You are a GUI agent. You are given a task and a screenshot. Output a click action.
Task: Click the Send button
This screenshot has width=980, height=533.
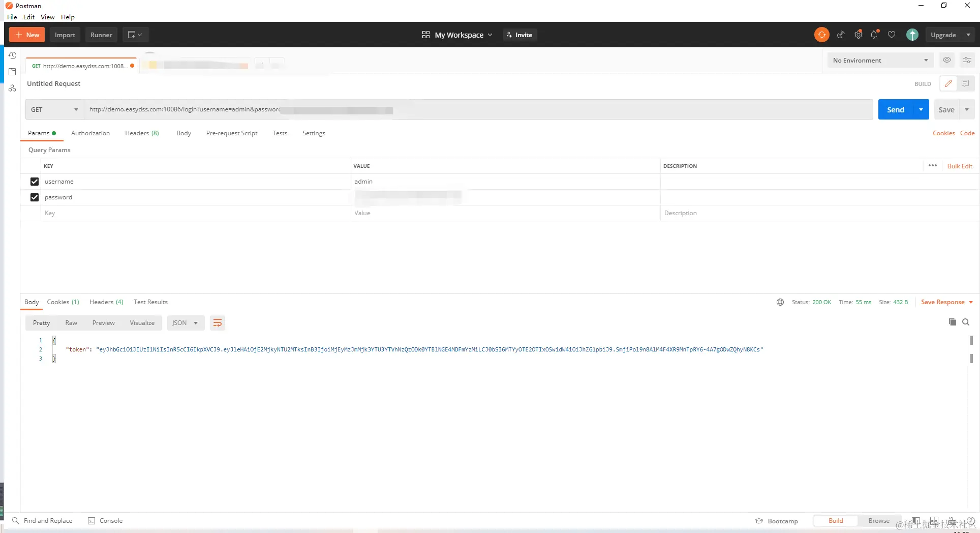pos(896,109)
